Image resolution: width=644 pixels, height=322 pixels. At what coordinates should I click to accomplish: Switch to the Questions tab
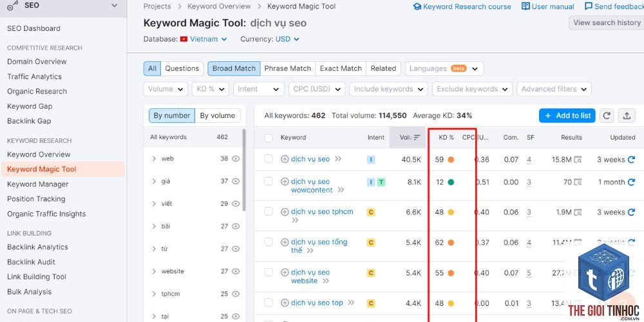click(x=182, y=69)
